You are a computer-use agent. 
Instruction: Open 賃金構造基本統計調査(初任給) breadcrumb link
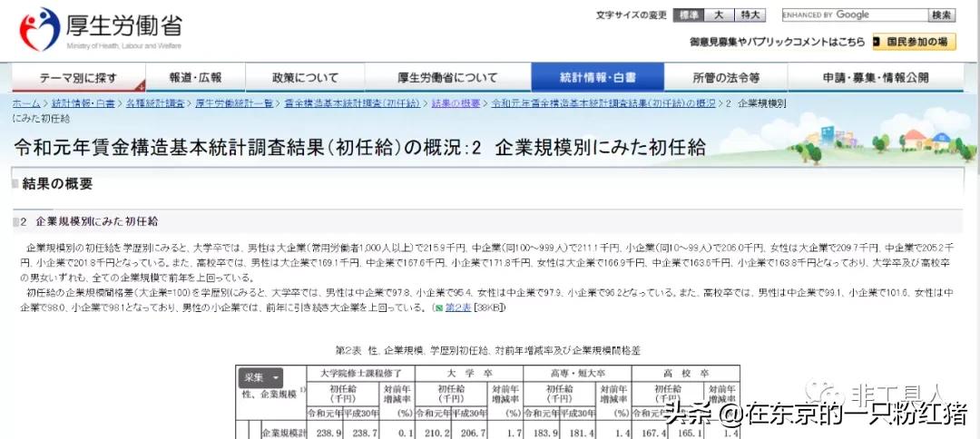click(352, 103)
